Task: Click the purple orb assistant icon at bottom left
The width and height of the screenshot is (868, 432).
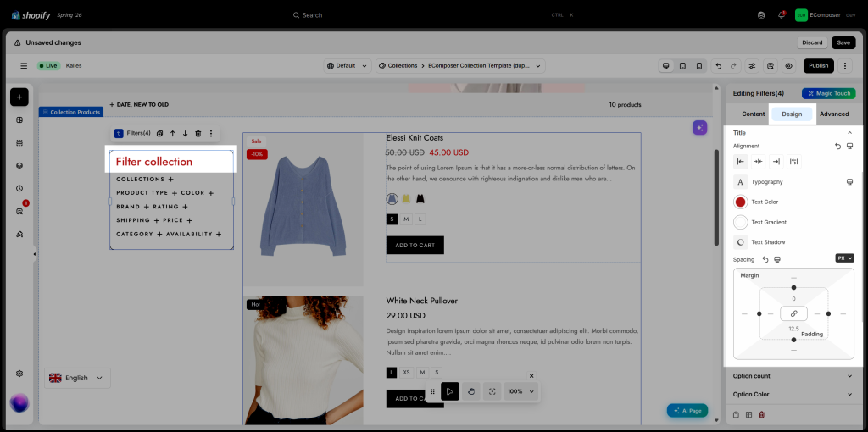Action: [x=19, y=402]
